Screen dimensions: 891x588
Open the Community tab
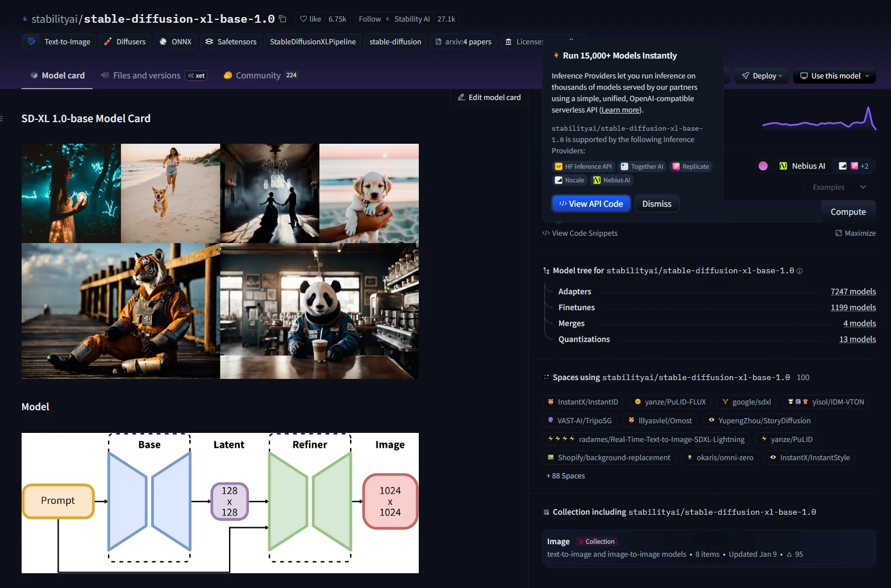pos(260,76)
